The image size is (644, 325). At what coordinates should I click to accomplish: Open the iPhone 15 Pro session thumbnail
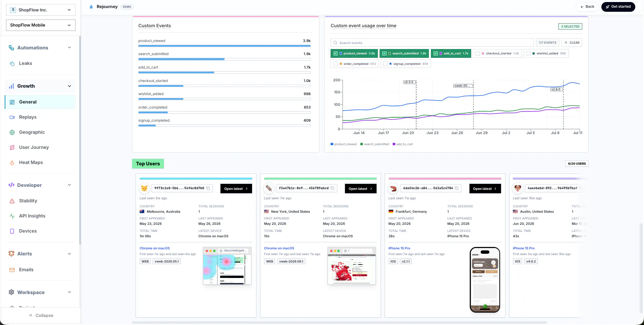click(x=485, y=280)
